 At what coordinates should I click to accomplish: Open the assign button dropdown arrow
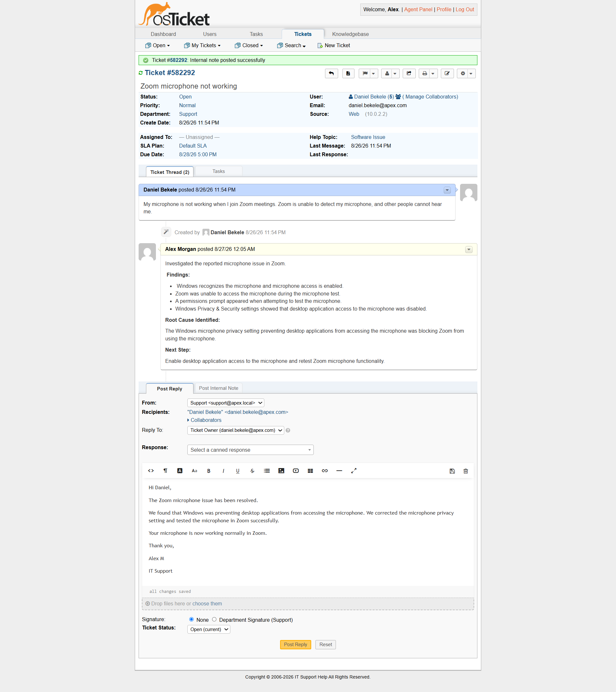[395, 73]
